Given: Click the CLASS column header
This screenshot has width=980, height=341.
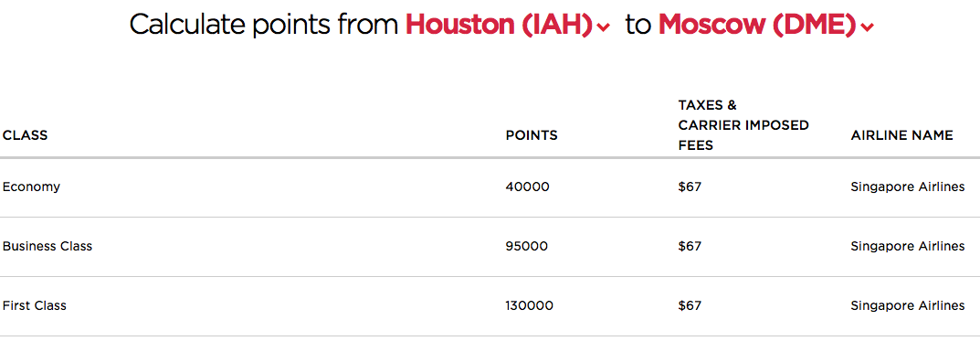Looking at the screenshot, I should [x=25, y=135].
